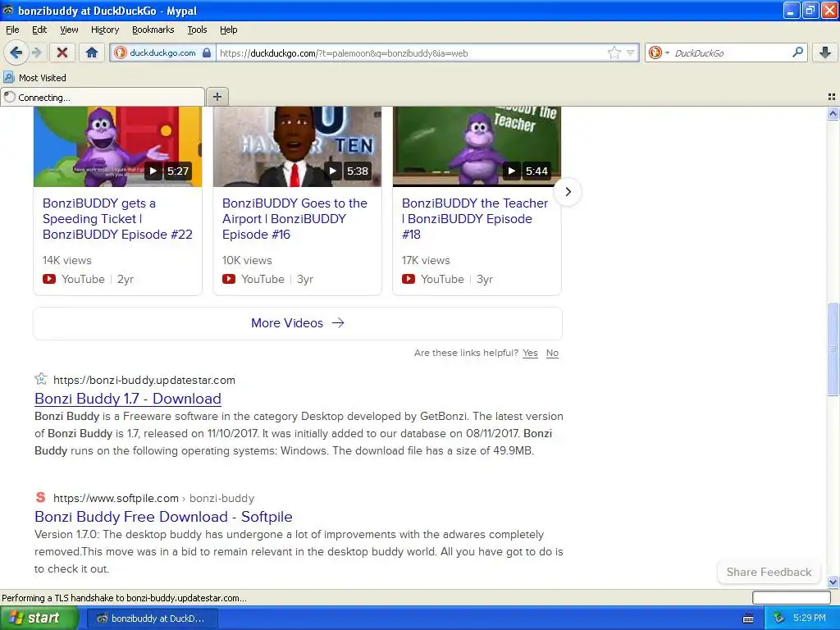Open the History menu
Viewport: 840px width, 630px height.
(x=104, y=30)
